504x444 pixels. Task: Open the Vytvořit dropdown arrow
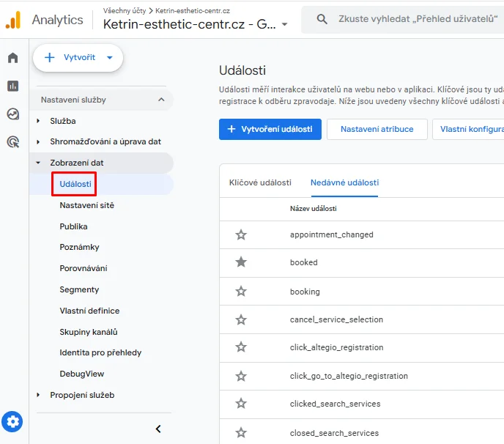point(110,58)
